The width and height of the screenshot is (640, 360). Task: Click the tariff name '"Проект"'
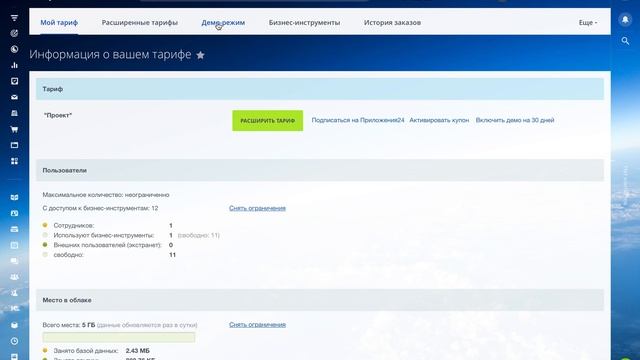coord(58,116)
